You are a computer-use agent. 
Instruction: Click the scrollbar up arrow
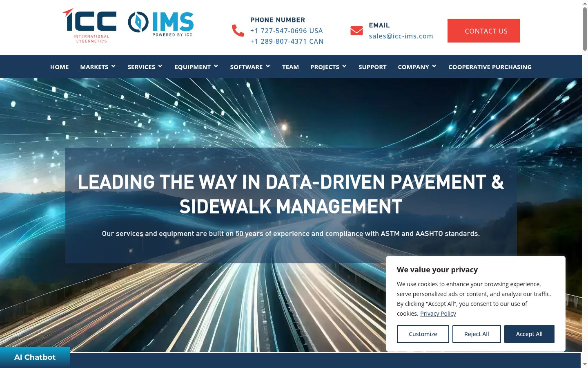585,3
